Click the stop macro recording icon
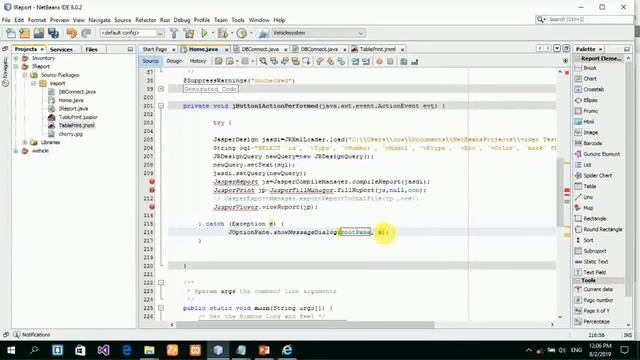 (x=390, y=61)
